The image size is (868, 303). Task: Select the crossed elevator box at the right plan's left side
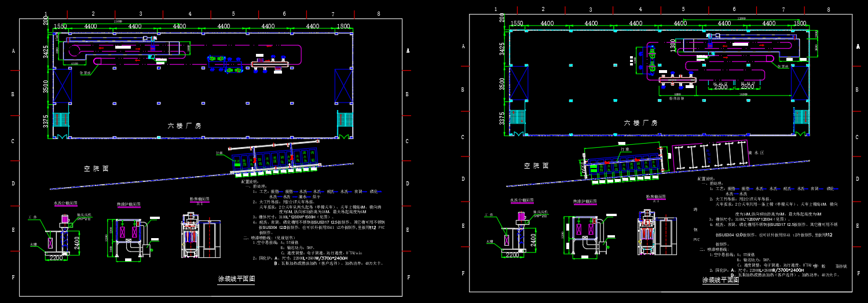pos(518,83)
